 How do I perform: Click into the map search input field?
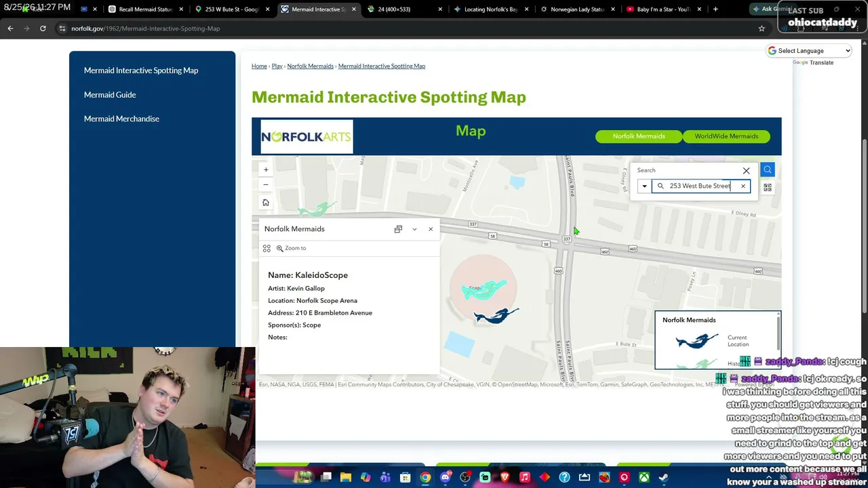pos(700,186)
